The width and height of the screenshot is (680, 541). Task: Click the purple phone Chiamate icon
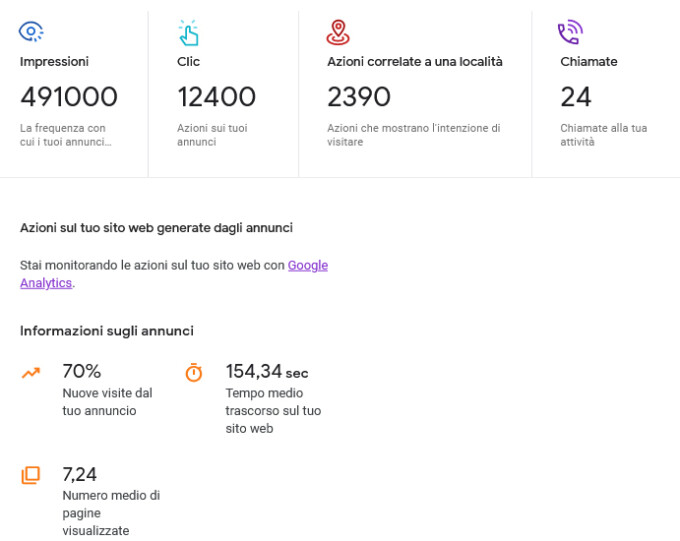click(x=570, y=32)
